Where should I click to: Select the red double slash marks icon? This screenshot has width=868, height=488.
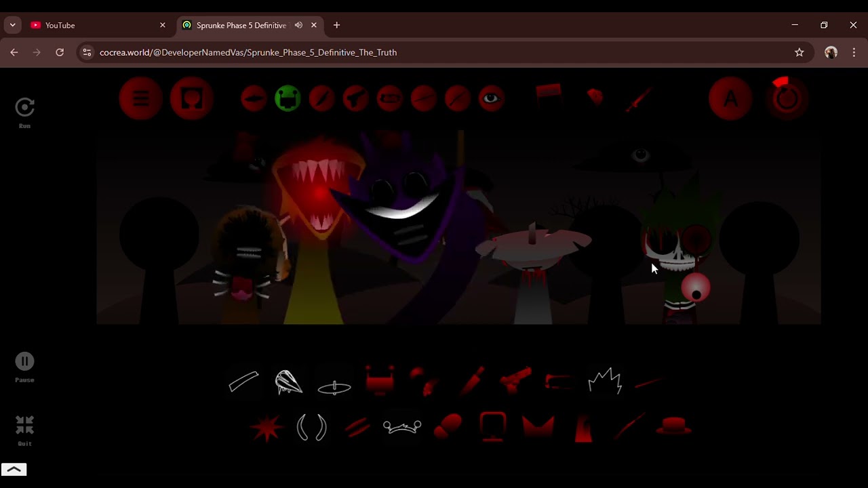tap(357, 427)
